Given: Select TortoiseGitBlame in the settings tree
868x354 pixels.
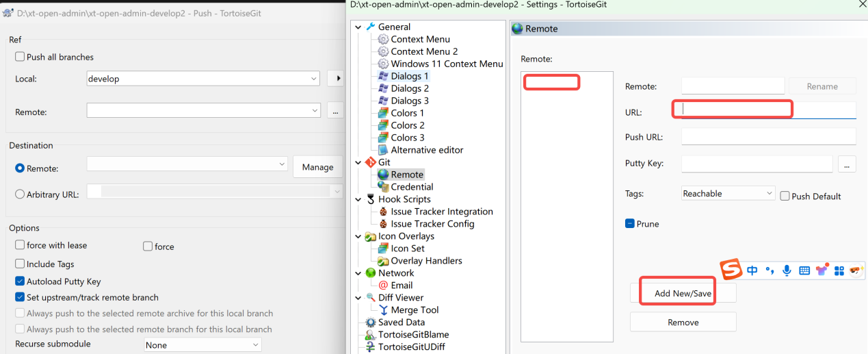Looking at the screenshot, I should [x=413, y=335].
